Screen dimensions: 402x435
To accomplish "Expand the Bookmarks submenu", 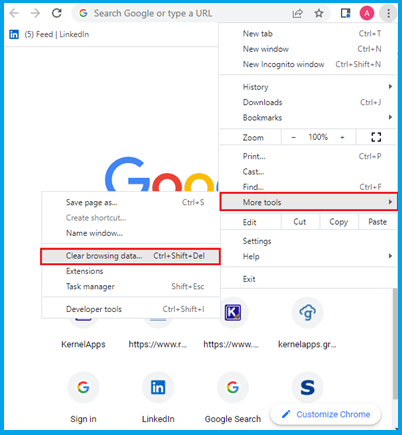I will [x=308, y=118].
